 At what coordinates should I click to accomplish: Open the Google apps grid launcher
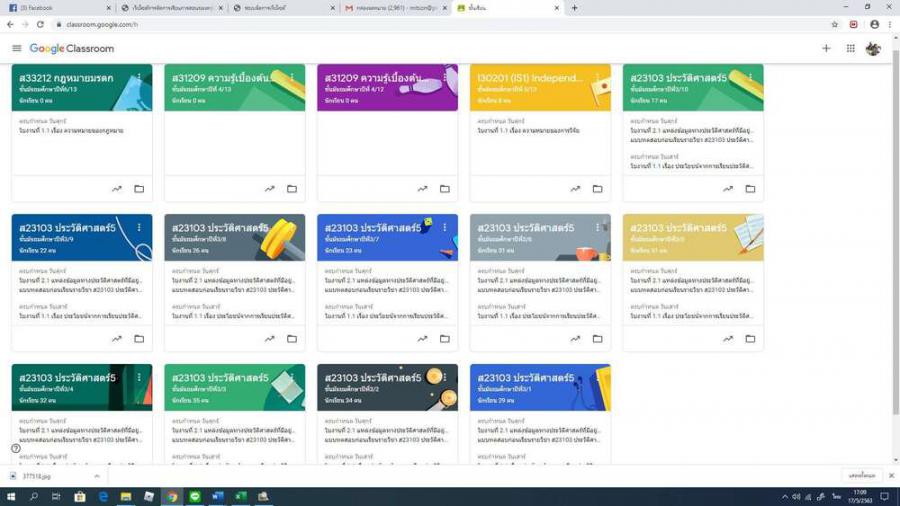click(x=850, y=48)
